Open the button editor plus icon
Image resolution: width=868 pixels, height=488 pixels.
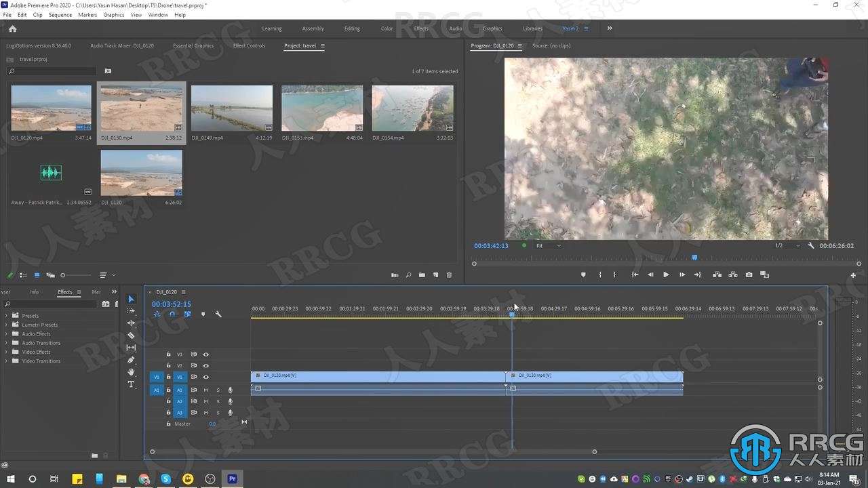[x=853, y=275]
